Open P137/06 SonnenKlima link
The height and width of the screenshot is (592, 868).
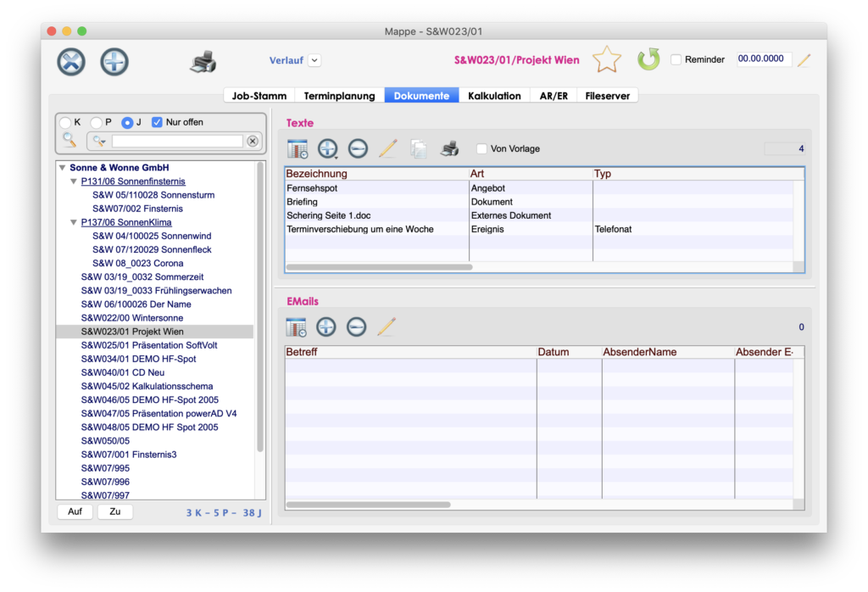pos(126,222)
